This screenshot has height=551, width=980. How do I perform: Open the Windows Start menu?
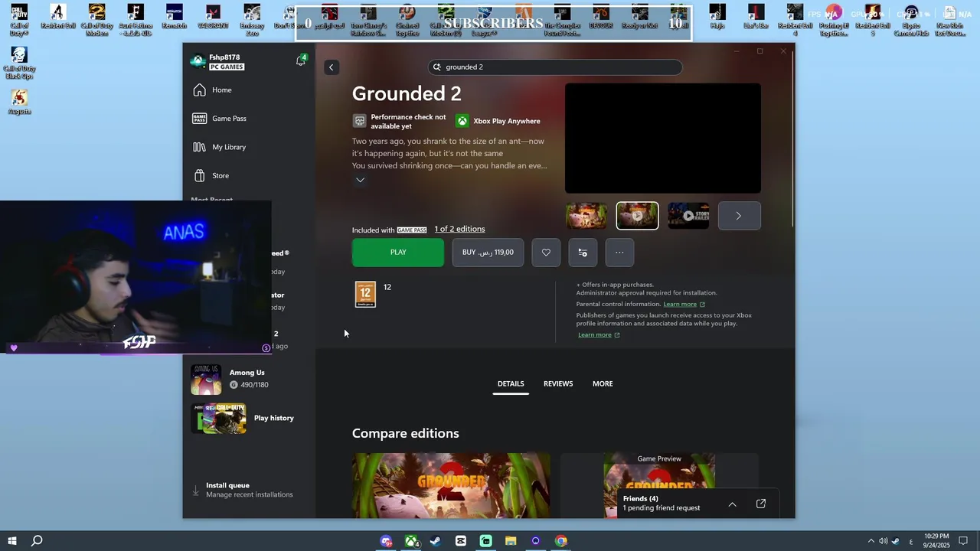pyautogui.click(x=12, y=541)
